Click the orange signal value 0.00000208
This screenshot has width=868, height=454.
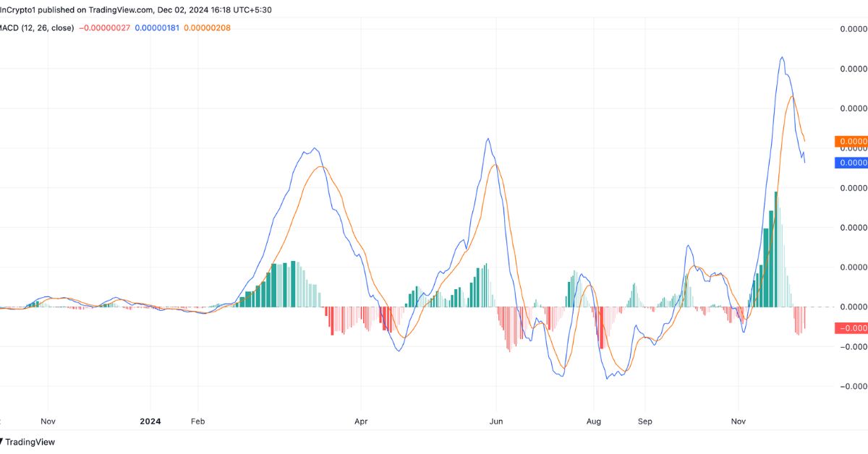point(209,27)
